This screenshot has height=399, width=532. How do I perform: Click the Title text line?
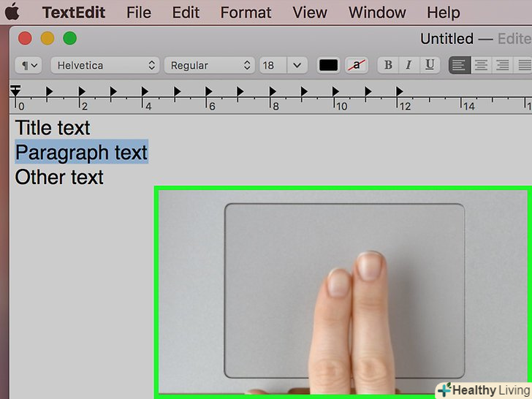click(53, 128)
